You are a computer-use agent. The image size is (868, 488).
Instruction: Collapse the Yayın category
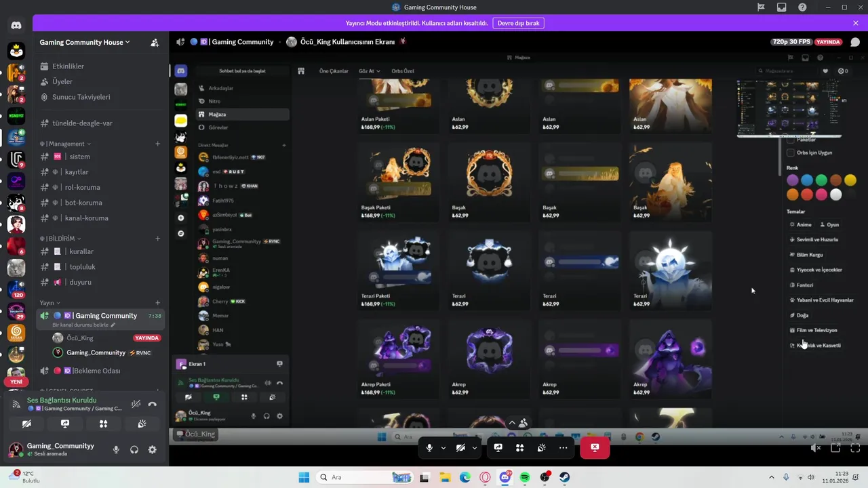pos(50,303)
